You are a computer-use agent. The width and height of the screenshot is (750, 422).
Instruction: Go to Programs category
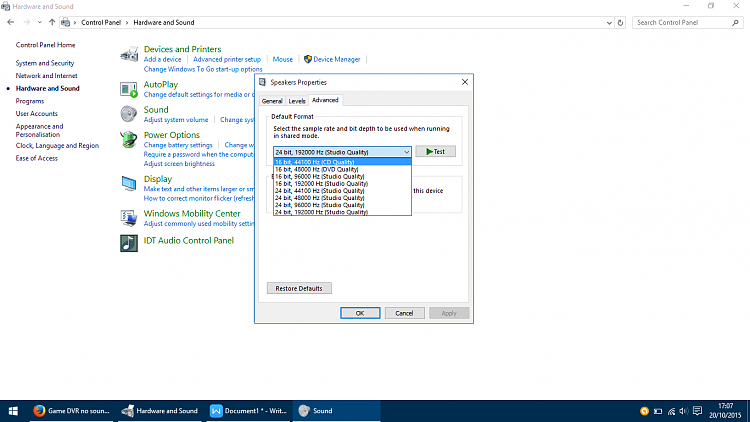[30, 101]
